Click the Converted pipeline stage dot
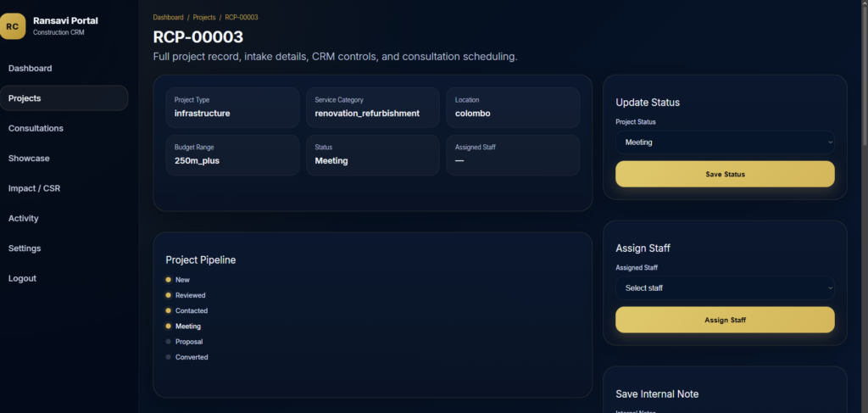868x413 pixels. pyautogui.click(x=168, y=357)
